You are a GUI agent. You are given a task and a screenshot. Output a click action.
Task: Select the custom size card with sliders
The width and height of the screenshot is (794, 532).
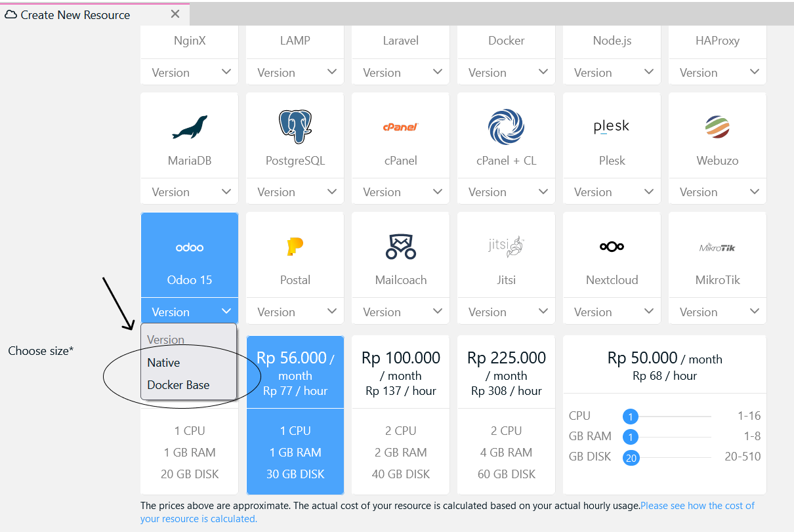(x=664, y=413)
